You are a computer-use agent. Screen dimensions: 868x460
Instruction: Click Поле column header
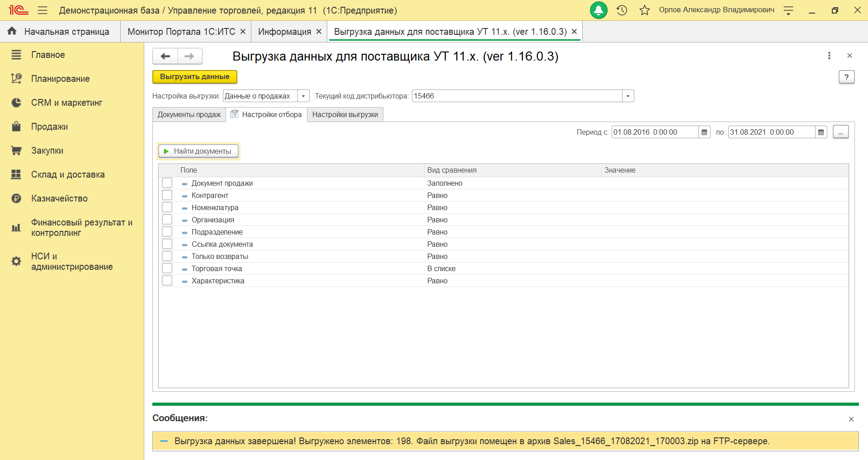(301, 170)
